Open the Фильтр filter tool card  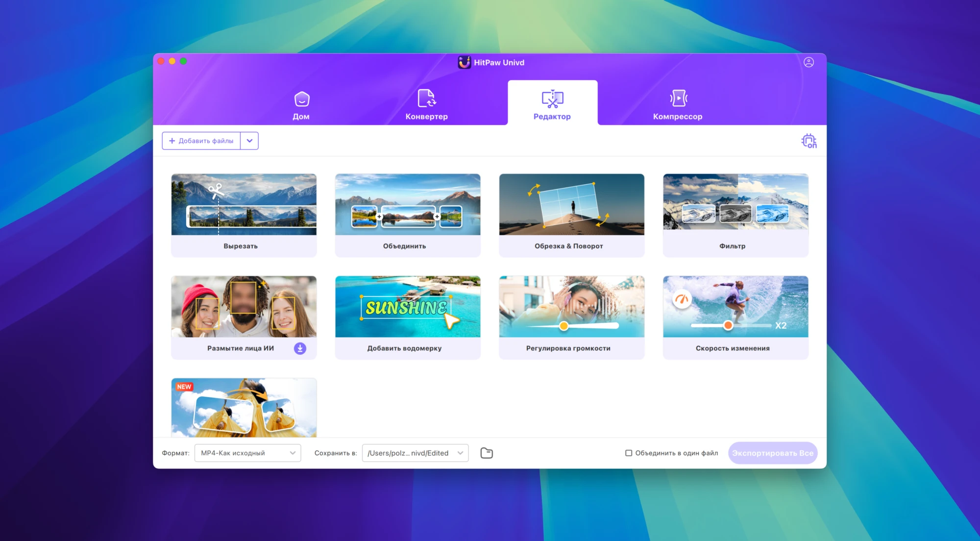(x=735, y=215)
